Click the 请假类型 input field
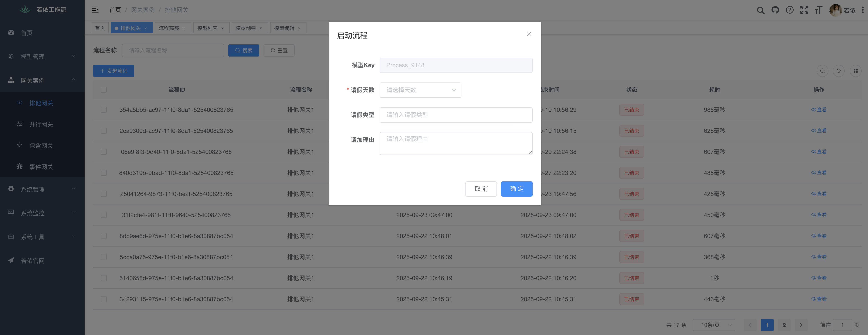The image size is (868, 335). 456,115
